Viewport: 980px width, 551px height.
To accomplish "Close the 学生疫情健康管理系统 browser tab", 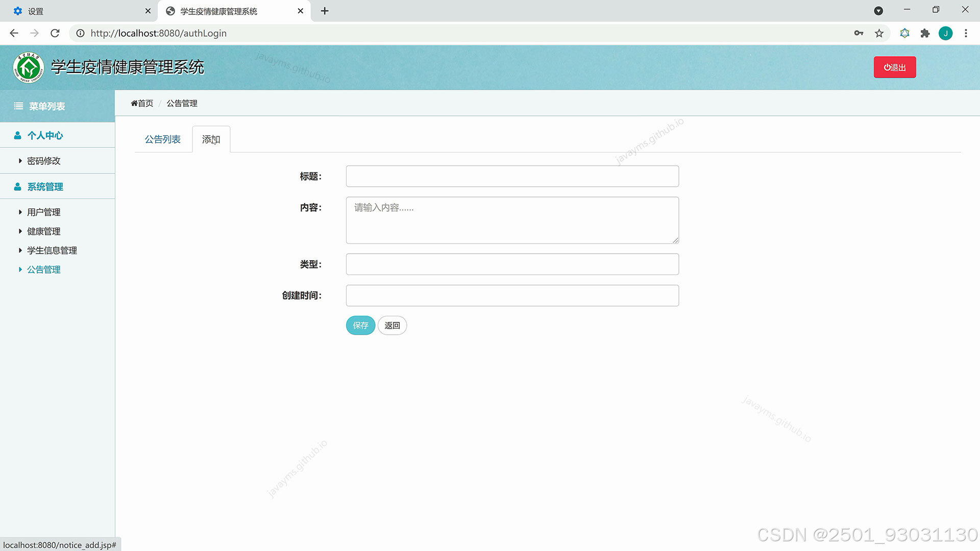I will coord(300,11).
